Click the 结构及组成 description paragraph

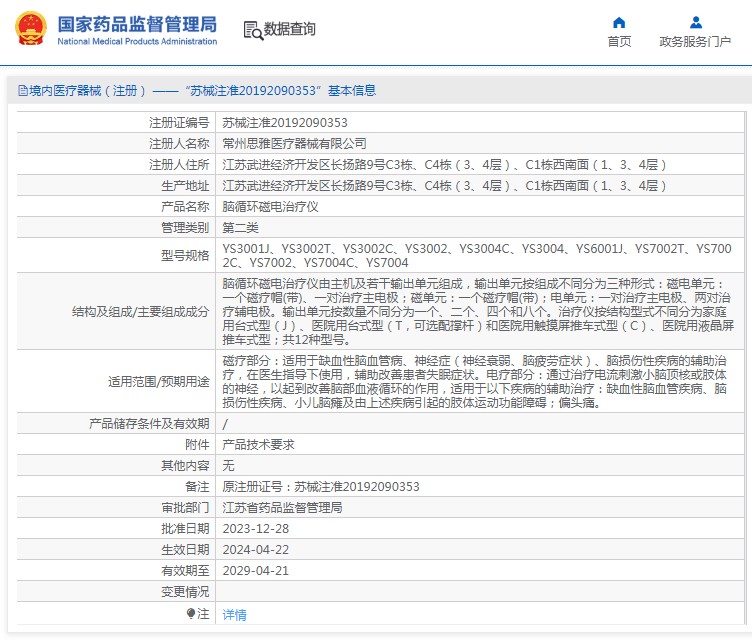478,312
